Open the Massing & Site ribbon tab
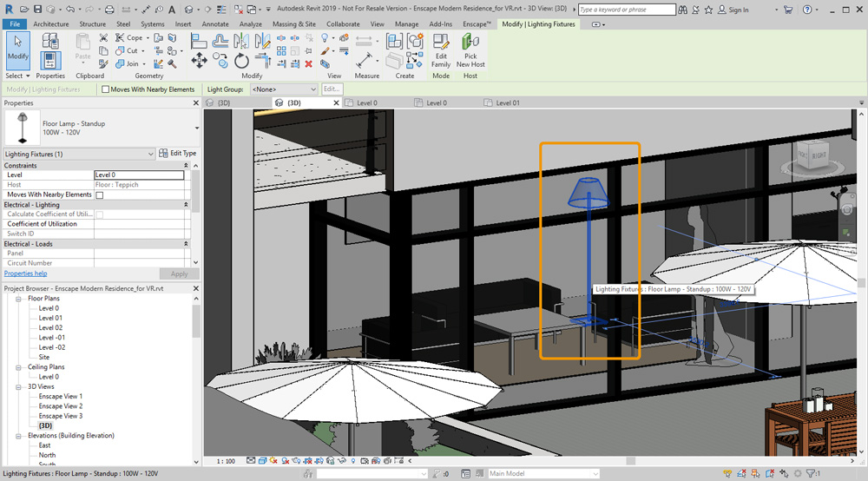Image resolution: width=868 pixels, height=481 pixels. pos(294,23)
